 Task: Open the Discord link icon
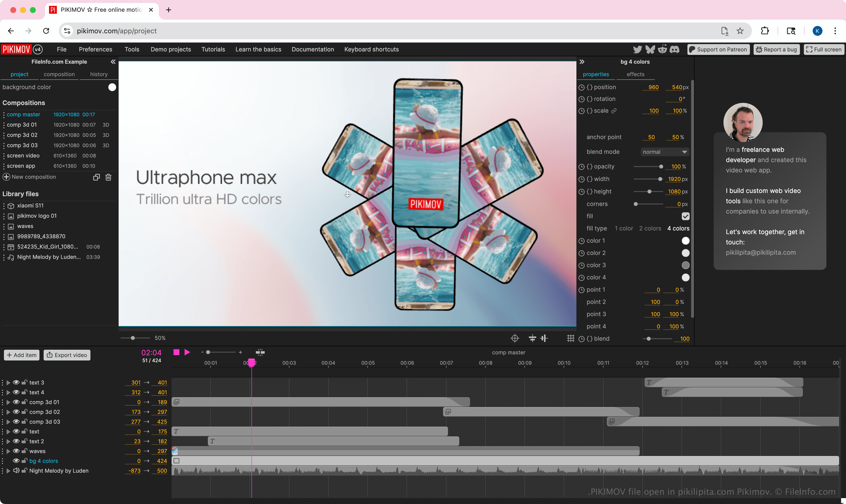coord(674,49)
